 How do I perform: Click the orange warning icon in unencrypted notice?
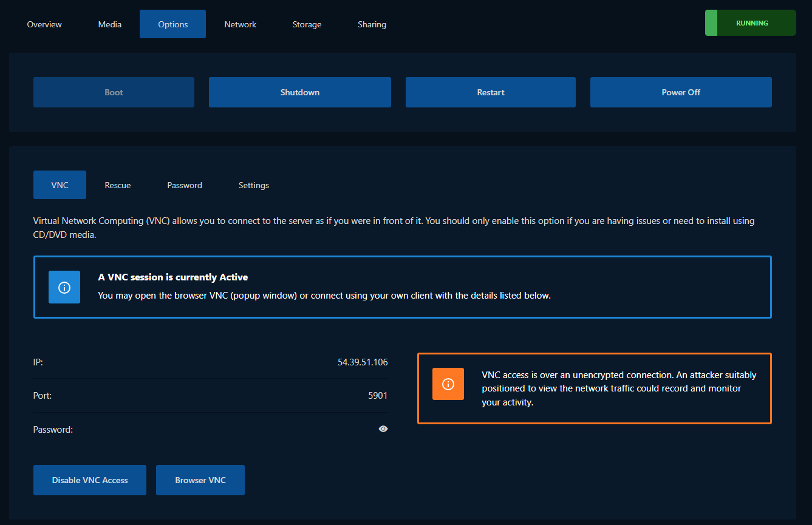click(x=448, y=384)
